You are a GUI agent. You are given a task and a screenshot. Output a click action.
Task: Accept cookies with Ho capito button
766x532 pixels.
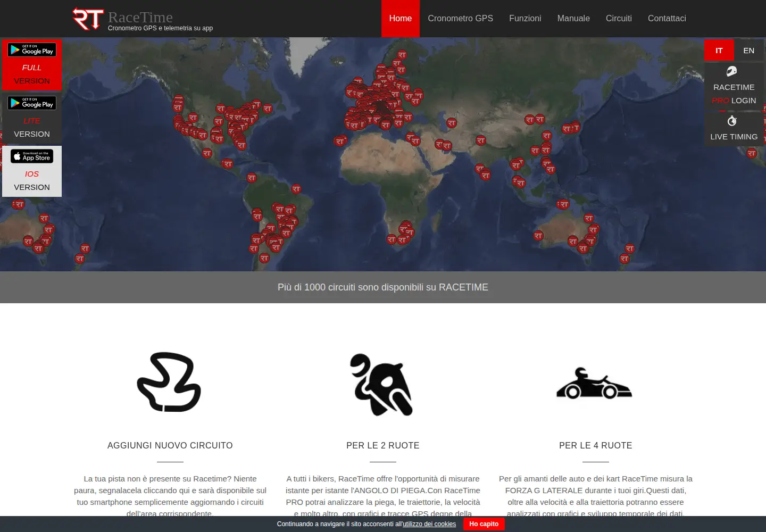484,524
